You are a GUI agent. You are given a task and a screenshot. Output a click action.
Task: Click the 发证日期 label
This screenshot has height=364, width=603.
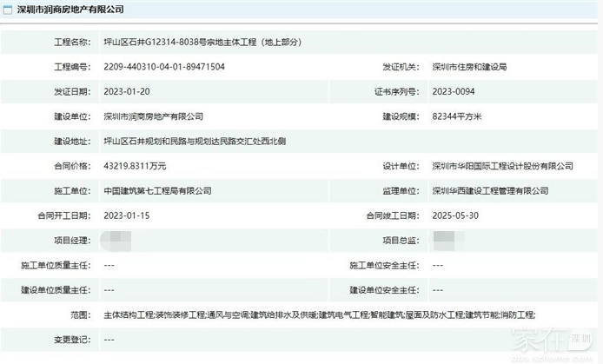tap(72, 91)
